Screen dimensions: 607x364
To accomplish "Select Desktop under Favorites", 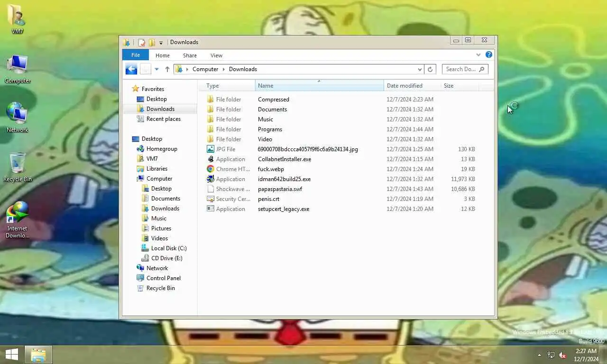I will pos(156,99).
